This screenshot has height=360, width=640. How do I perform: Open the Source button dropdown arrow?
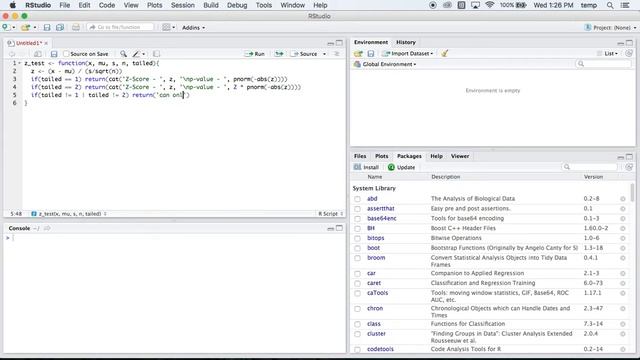coord(324,54)
